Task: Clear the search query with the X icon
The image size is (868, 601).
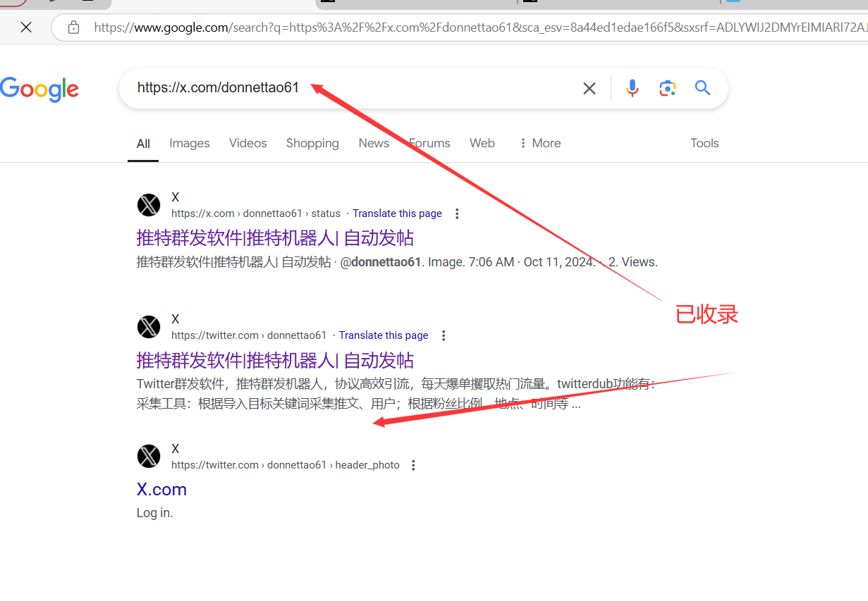Action: tap(589, 88)
